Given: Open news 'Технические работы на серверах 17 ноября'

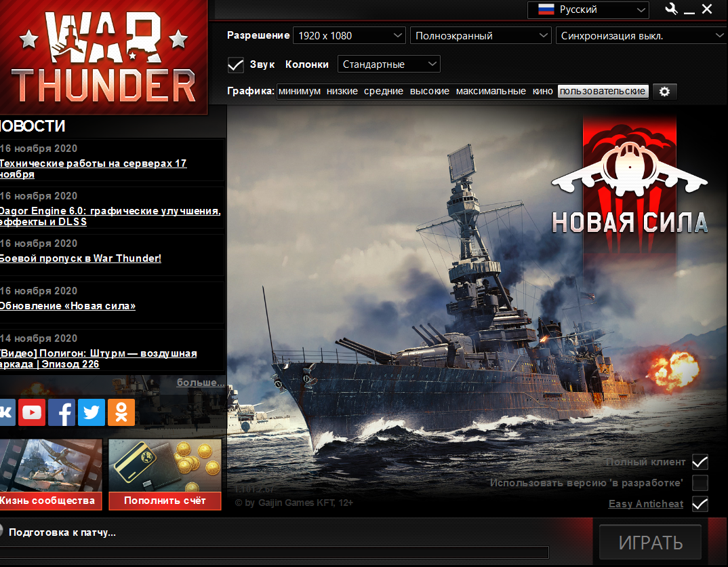Looking at the screenshot, I should (x=93, y=169).
